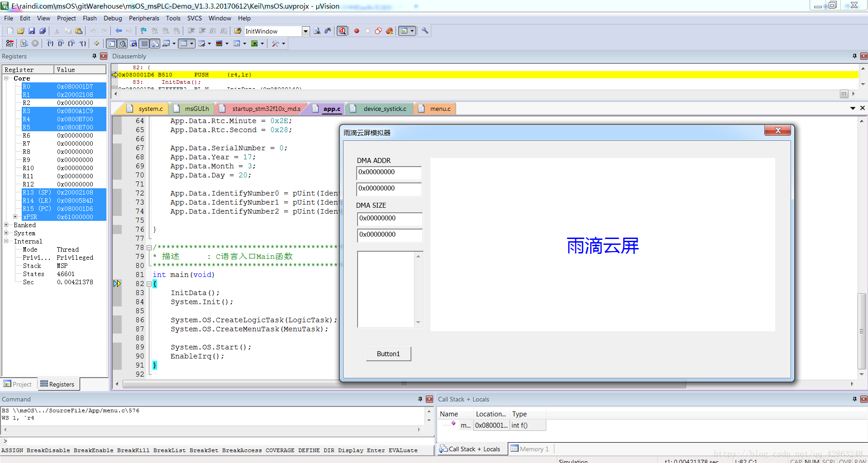
Task: Expand the System register group
Action: pyautogui.click(x=6, y=233)
